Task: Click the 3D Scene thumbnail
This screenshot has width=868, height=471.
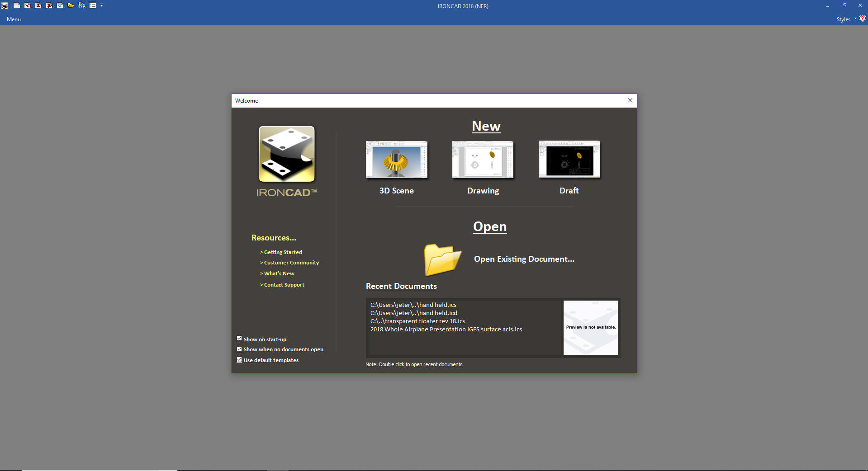Action: coord(397,160)
